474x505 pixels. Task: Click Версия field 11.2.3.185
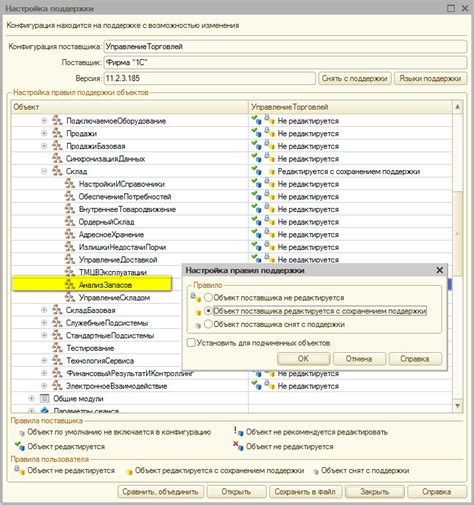[x=209, y=79]
